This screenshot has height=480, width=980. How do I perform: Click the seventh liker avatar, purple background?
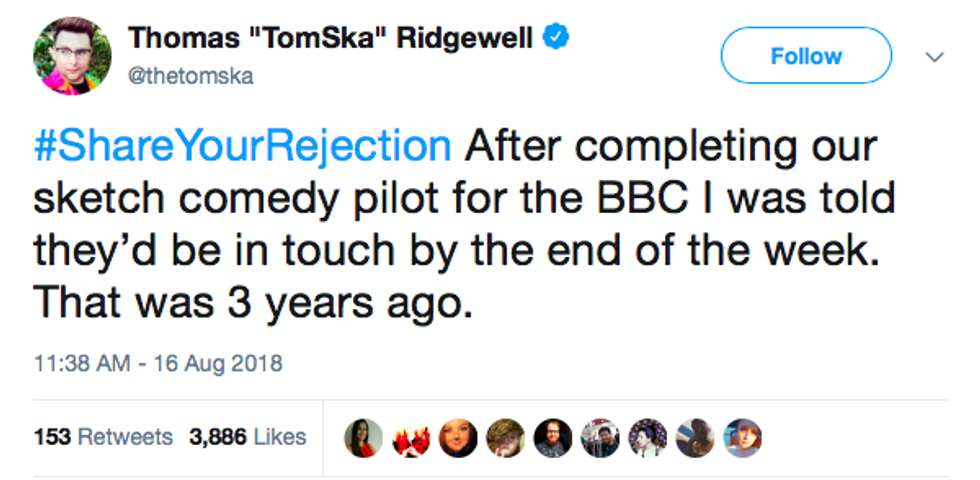coord(648,437)
